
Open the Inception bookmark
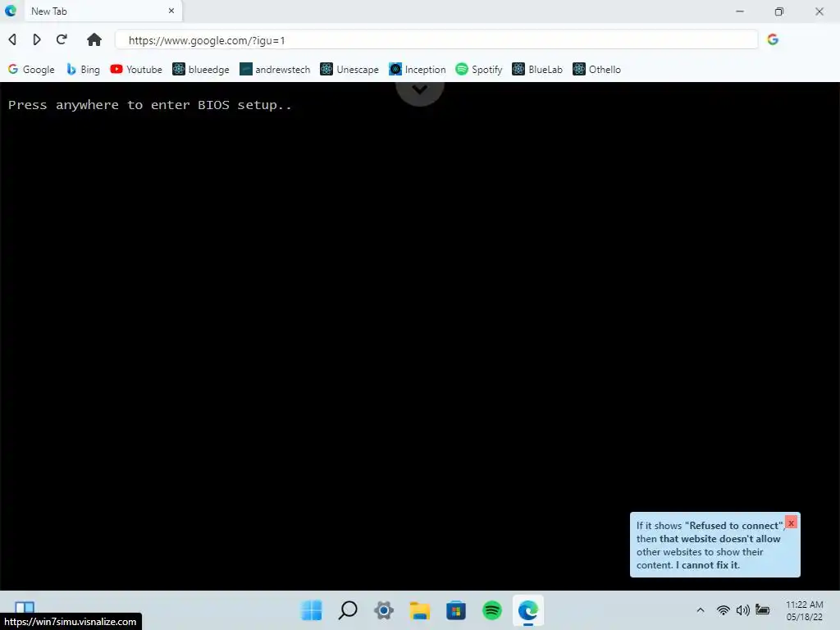click(418, 70)
